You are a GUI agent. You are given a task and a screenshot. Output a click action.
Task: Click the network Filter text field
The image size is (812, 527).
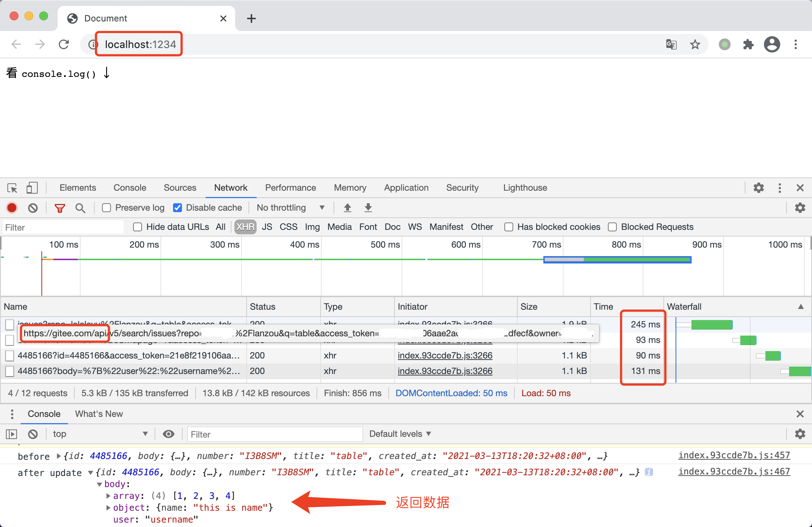tap(63, 227)
